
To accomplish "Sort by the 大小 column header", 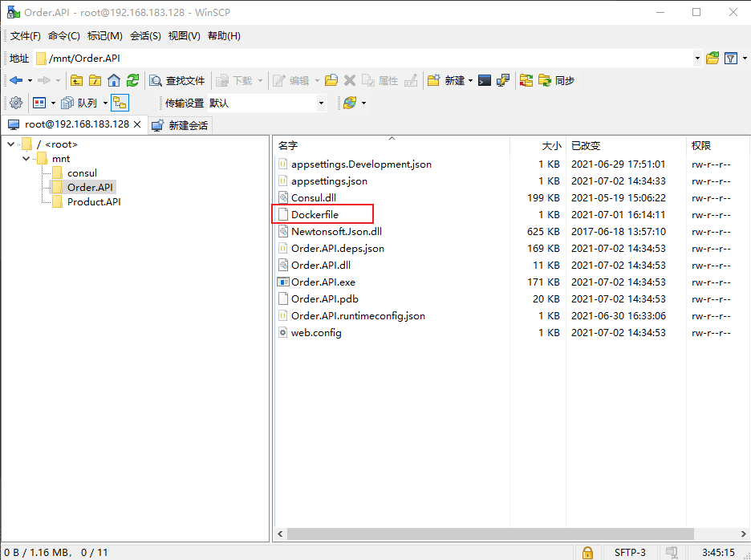I will pyautogui.click(x=538, y=146).
